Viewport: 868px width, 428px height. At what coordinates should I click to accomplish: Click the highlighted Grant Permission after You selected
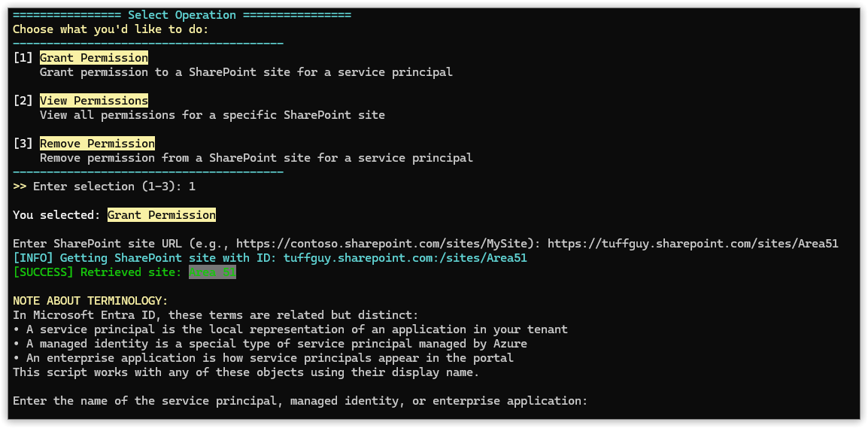click(162, 215)
